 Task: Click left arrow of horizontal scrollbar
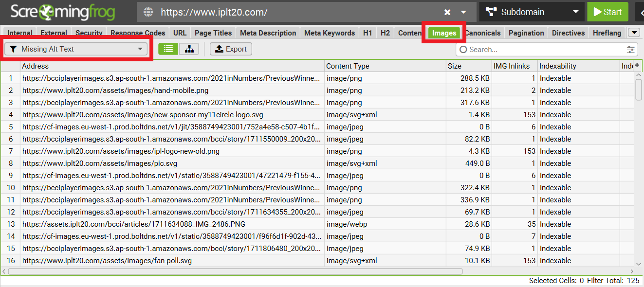point(4,271)
